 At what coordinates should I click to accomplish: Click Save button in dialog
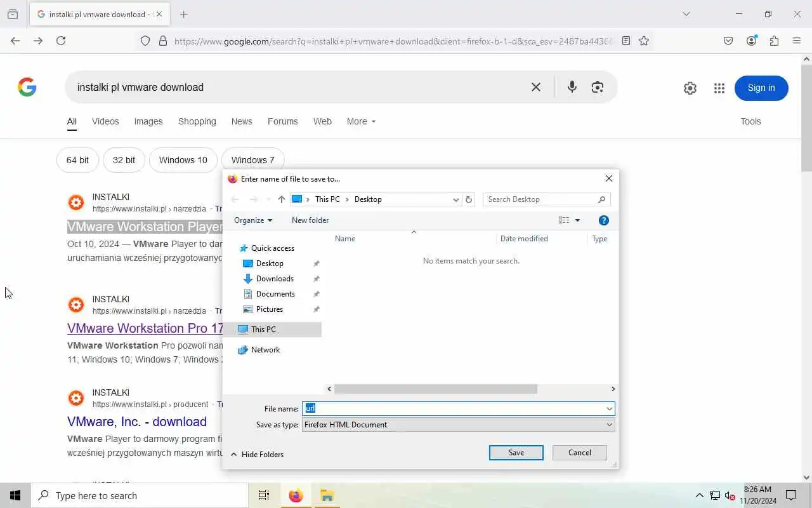click(516, 453)
